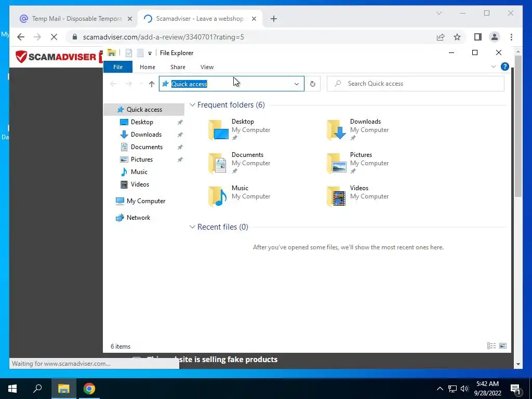Click the Downloads folder icon in Frequent folders

point(337,130)
